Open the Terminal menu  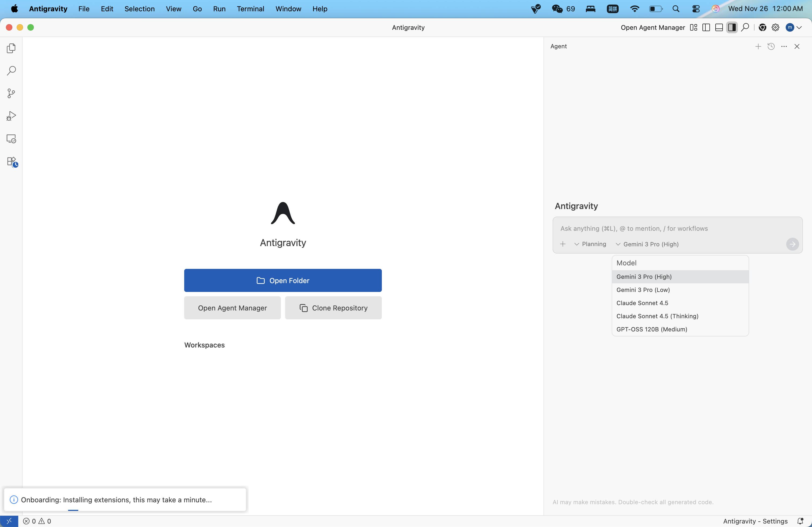point(251,9)
